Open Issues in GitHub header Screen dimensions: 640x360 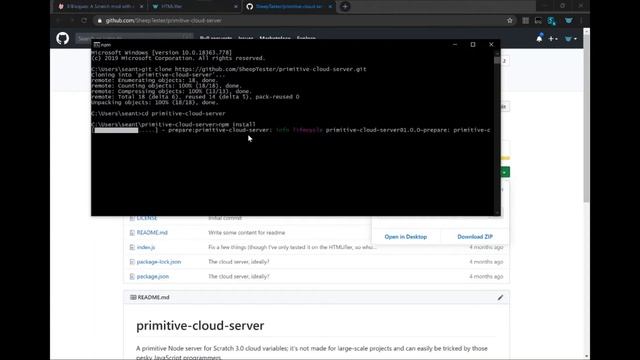coord(246,38)
